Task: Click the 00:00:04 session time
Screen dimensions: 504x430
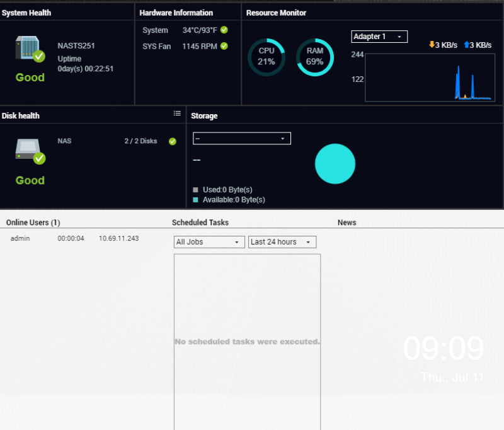Action: click(x=71, y=238)
